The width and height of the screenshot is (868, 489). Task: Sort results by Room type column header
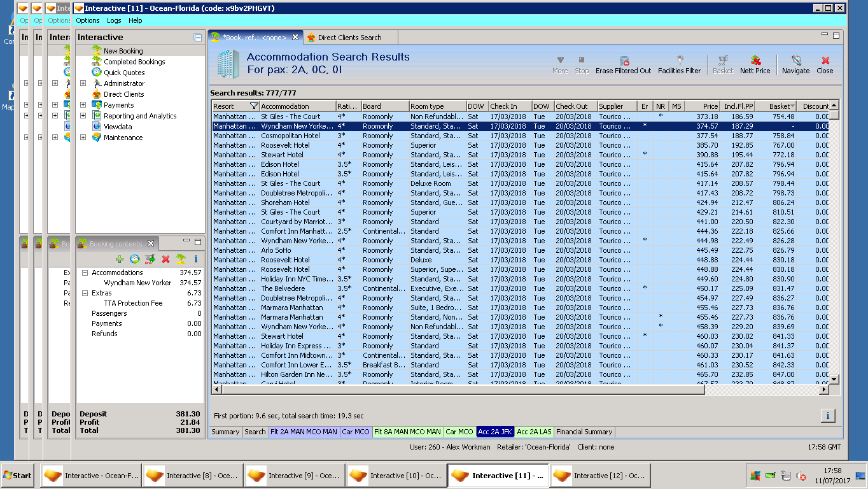pyautogui.click(x=437, y=106)
